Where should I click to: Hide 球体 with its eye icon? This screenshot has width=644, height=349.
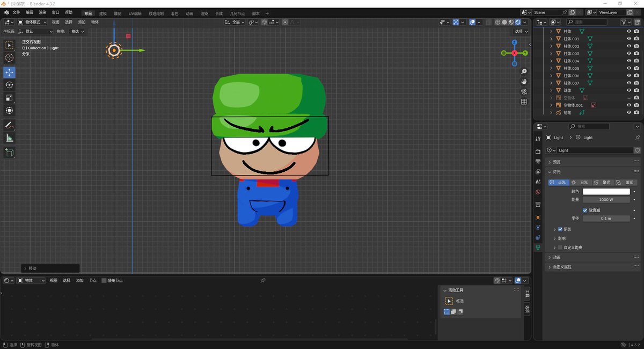[629, 90]
